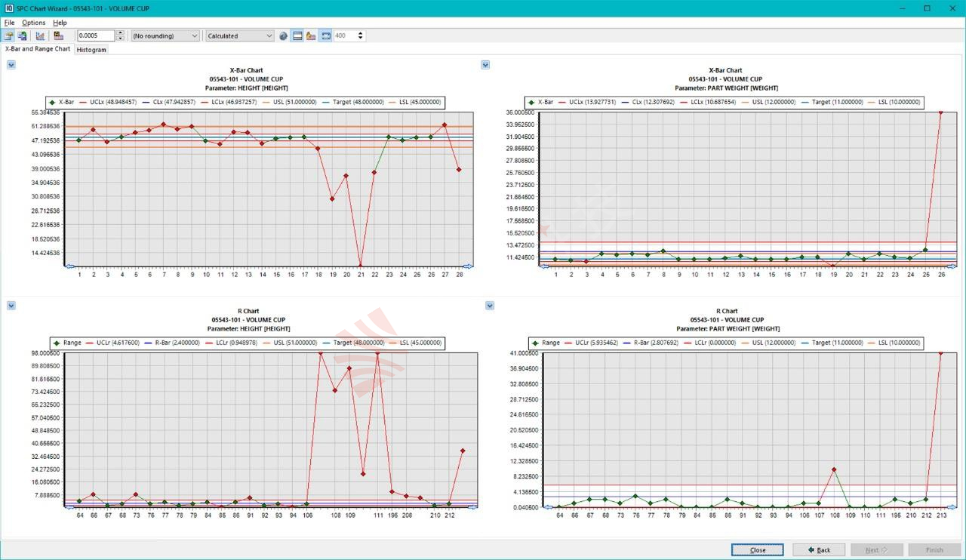Click UCLx (48.948457) legend entry

coord(108,102)
